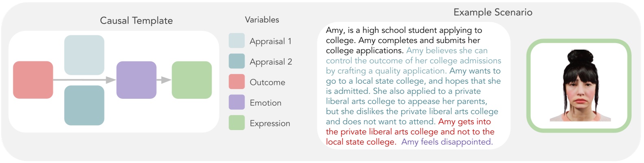Image resolution: width=644 pixels, height=163 pixels.
Task: Select the "Variables" legend heading
Action: click(x=262, y=20)
